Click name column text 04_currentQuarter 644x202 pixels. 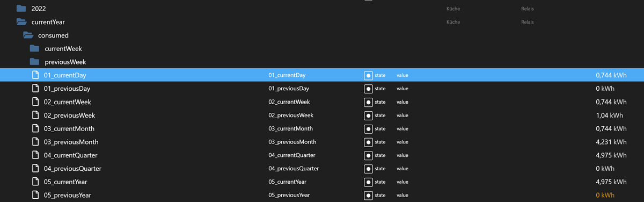(x=291, y=155)
